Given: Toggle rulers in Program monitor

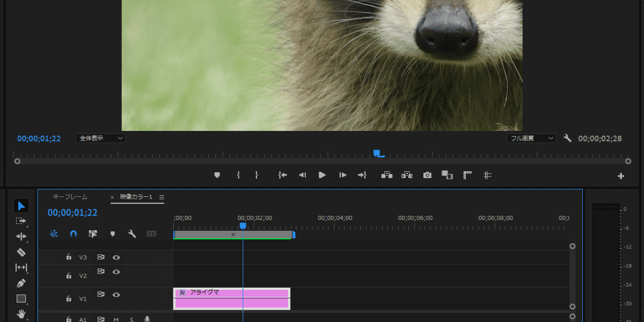Looking at the screenshot, I should [467, 175].
